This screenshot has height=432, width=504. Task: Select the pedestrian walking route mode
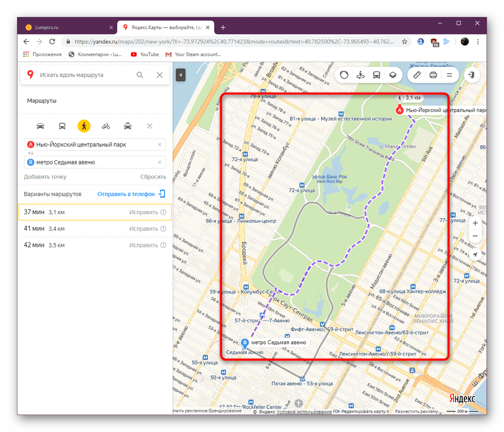point(84,126)
